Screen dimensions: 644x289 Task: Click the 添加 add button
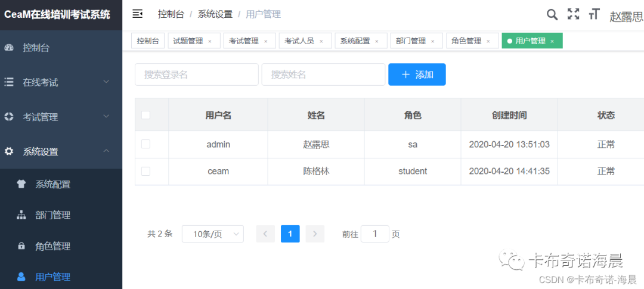[417, 74]
